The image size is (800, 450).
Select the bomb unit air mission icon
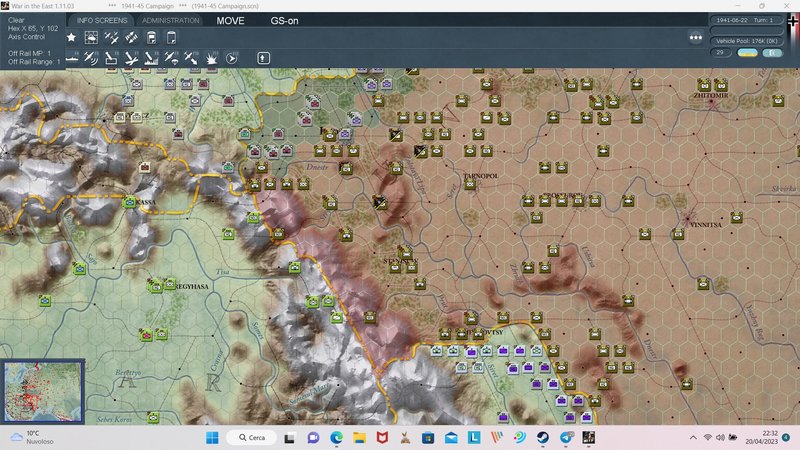click(111, 58)
